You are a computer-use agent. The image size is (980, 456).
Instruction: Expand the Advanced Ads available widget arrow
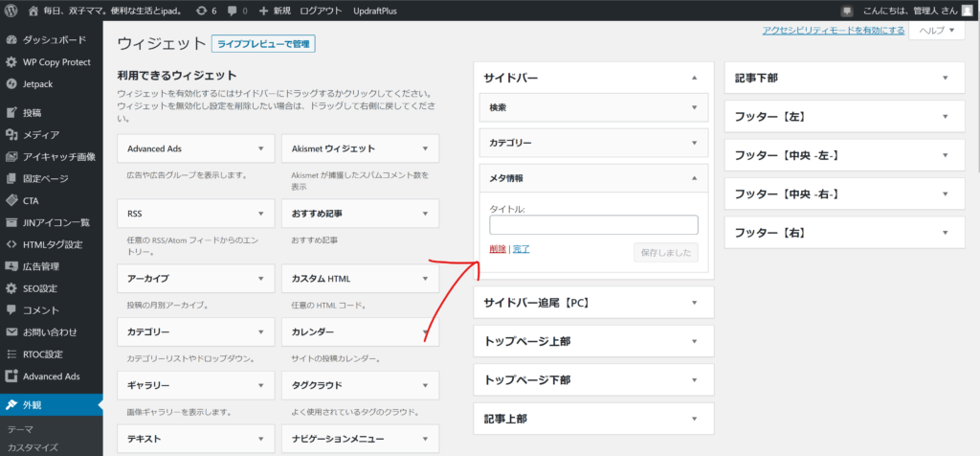(x=260, y=148)
